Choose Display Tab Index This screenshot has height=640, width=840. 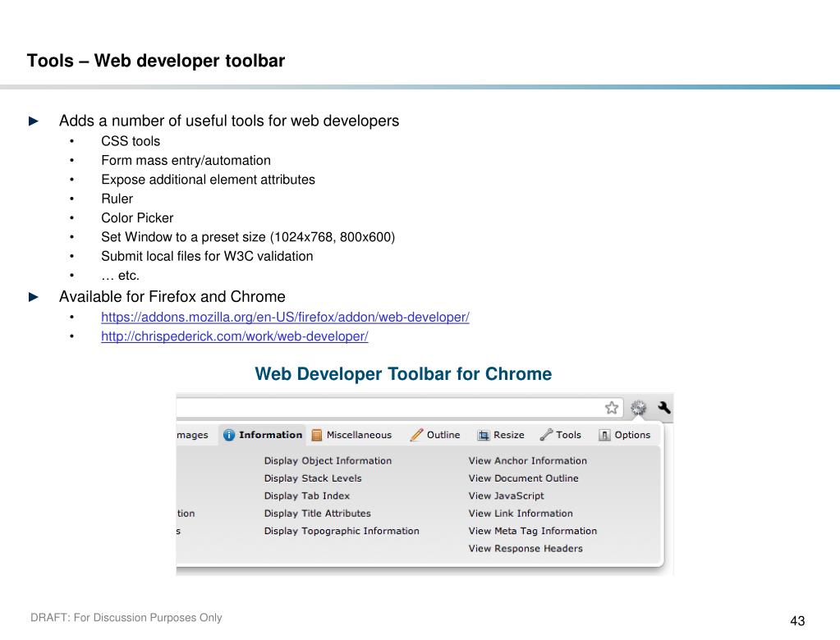click(307, 496)
